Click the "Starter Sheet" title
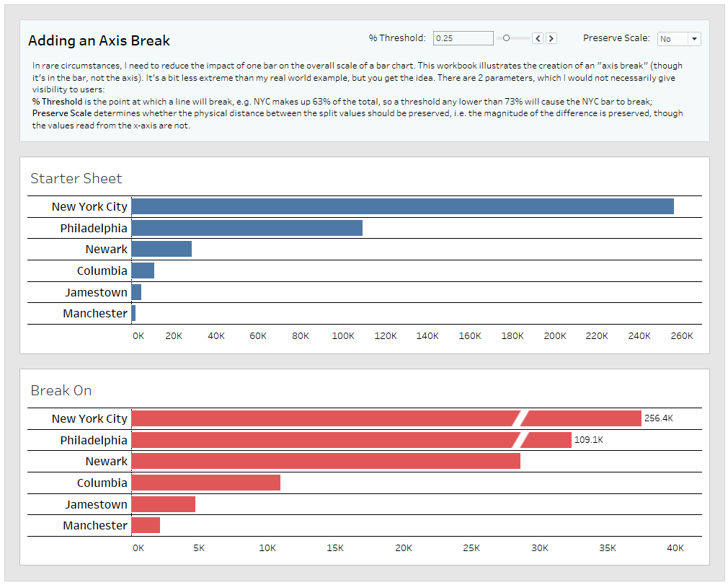Viewport: 728px width, 585px height. point(76,178)
